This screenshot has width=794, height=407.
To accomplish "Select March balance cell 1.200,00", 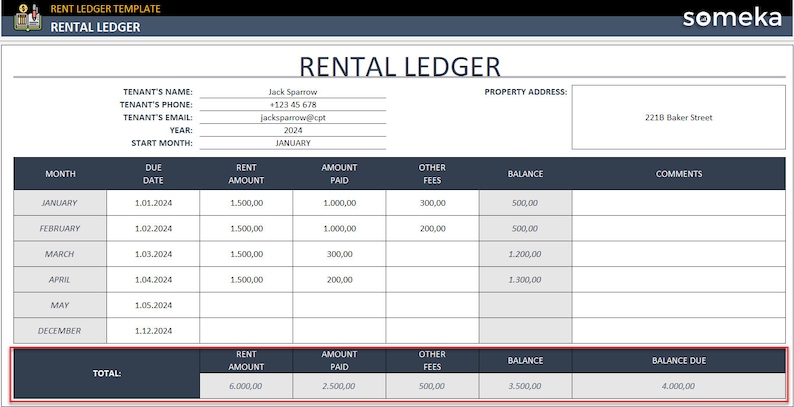I will pos(526,254).
